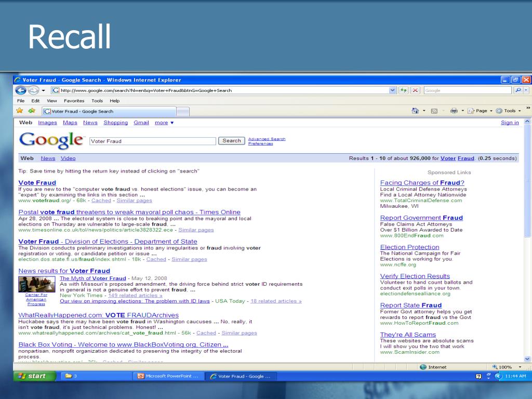Click the Add to Favorites icon
Image resolution: width=532 pixels, height=399 pixels.
(x=32, y=111)
